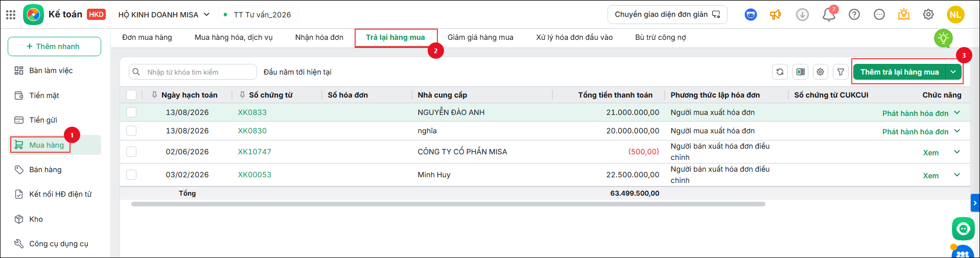The image size is (980, 258).
Task: Open voucher link XK0833
Action: [x=252, y=112]
